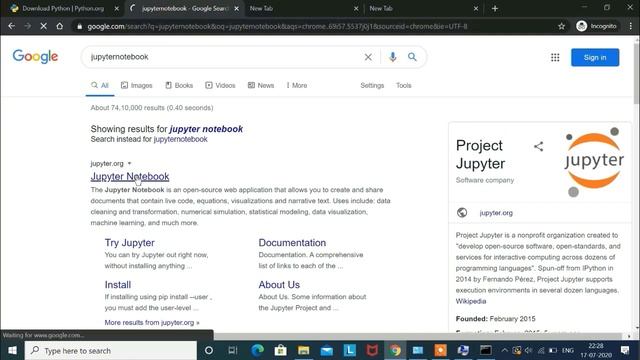Select the Books search tab
This screenshot has width=640, height=360.
point(179,85)
